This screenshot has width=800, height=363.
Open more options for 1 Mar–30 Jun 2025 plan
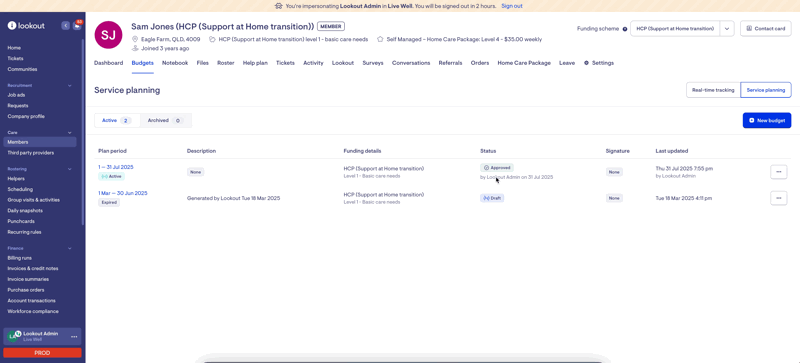pos(779,198)
